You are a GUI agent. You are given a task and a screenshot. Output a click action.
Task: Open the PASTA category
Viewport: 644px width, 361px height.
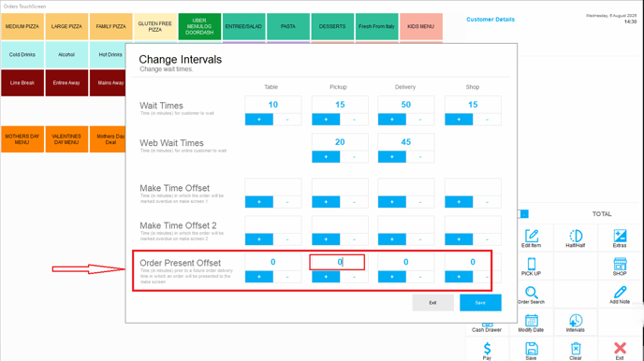[288, 26]
